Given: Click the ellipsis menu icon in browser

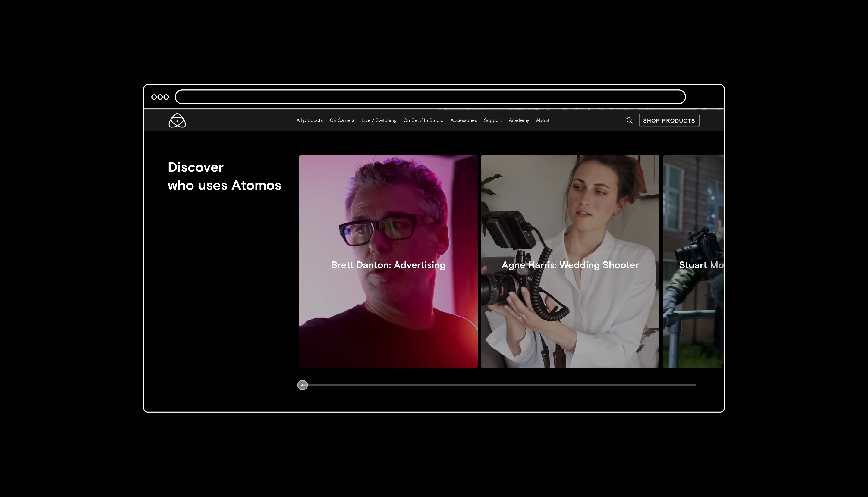Looking at the screenshot, I should pyautogui.click(x=160, y=97).
